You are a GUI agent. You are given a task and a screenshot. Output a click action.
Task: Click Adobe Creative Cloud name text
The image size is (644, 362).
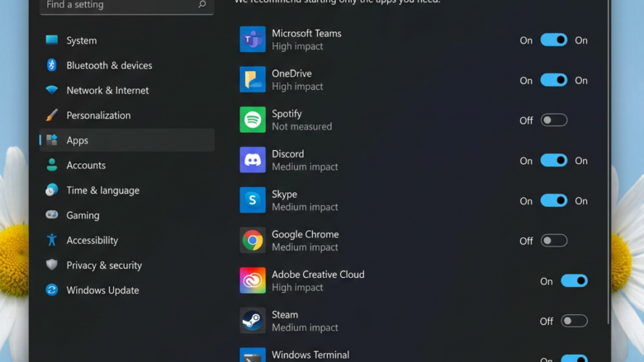pyautogui.click(x=318, y=275)
